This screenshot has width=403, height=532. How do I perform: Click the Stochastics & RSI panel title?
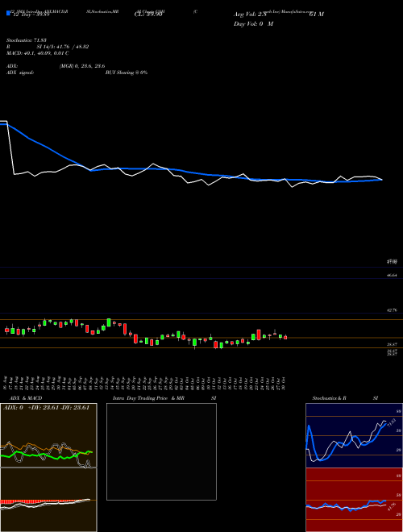[345, 398]
